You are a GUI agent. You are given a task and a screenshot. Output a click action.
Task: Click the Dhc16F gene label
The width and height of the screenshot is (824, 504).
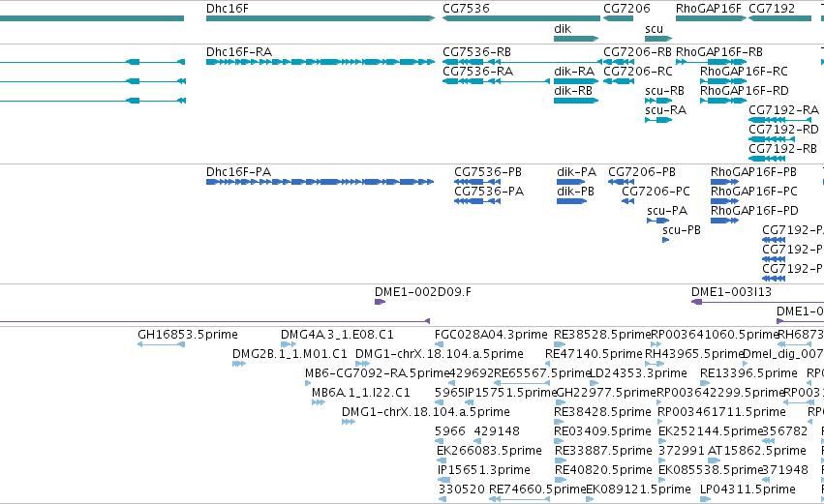pyautogui.click(x=227, y=9)
